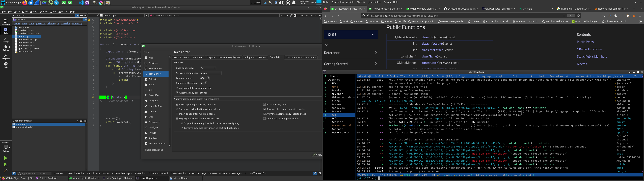Screen dimensions: 644x181
Task: Click the Build hammer icon
Action: 6,170
